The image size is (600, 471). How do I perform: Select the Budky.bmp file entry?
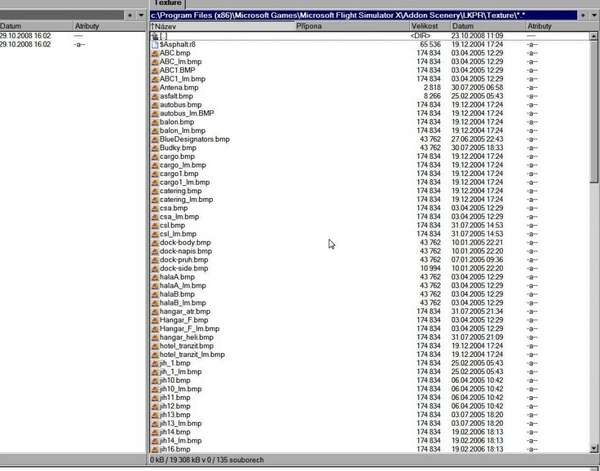176,148
